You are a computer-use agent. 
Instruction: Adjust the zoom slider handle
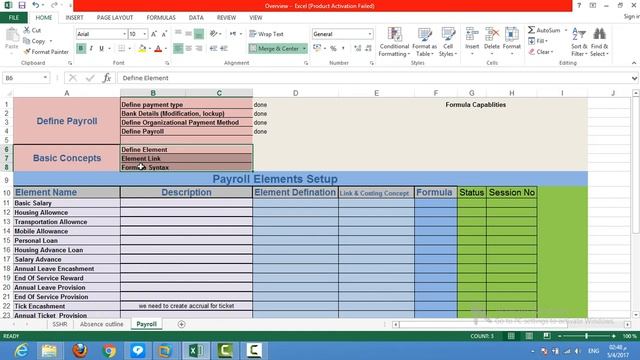tap(586, 336)
